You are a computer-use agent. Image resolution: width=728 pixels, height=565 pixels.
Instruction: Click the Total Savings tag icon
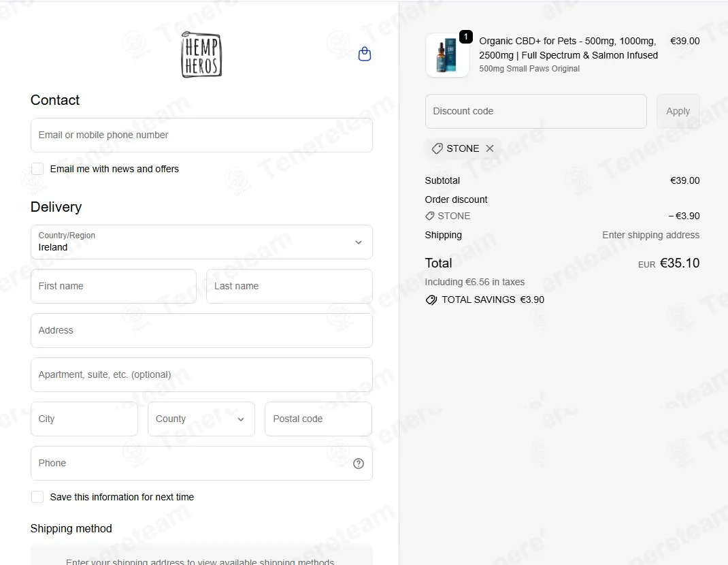click(431, 300)
